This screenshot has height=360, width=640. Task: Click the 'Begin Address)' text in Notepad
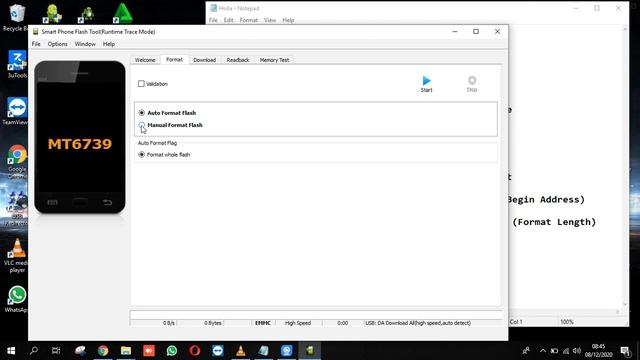[x=546, y=200]
